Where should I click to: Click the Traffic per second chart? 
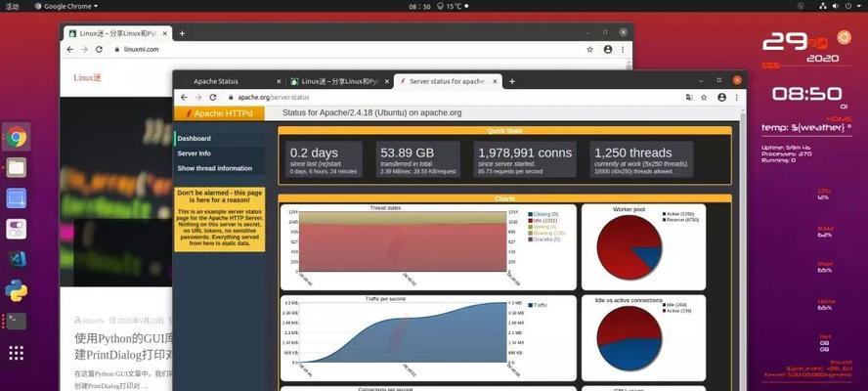(x=403, y=332)
